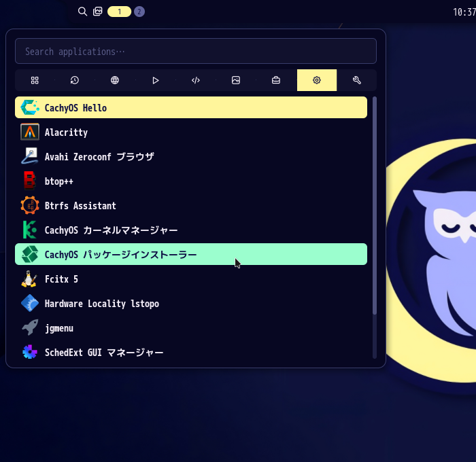
Task: Open the Utilities wrench category
Action: click(357, 80)
